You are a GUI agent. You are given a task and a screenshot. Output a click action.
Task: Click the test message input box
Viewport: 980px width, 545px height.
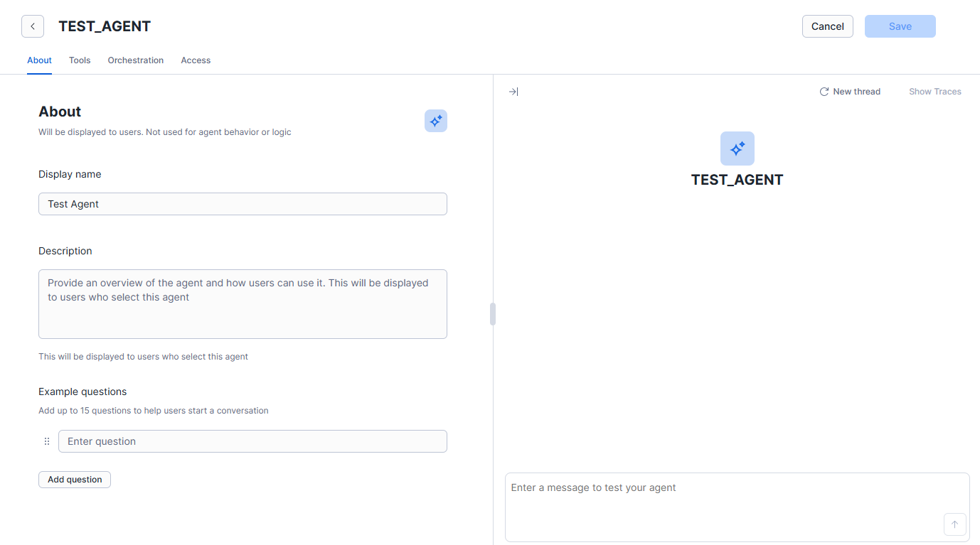pos(725,497)
